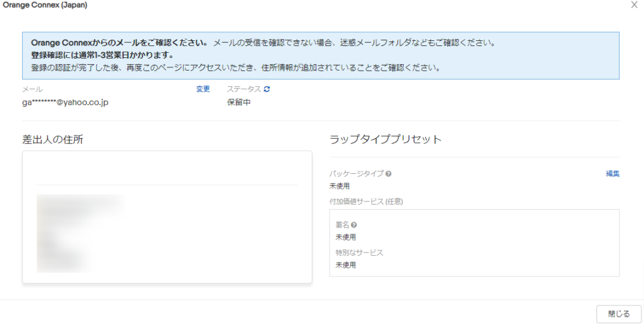Open the package type help icon
Viewport: 644px width, 325px height.
388,174
